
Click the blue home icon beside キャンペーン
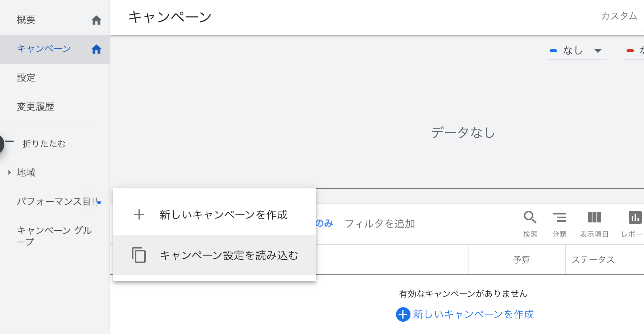96,49
